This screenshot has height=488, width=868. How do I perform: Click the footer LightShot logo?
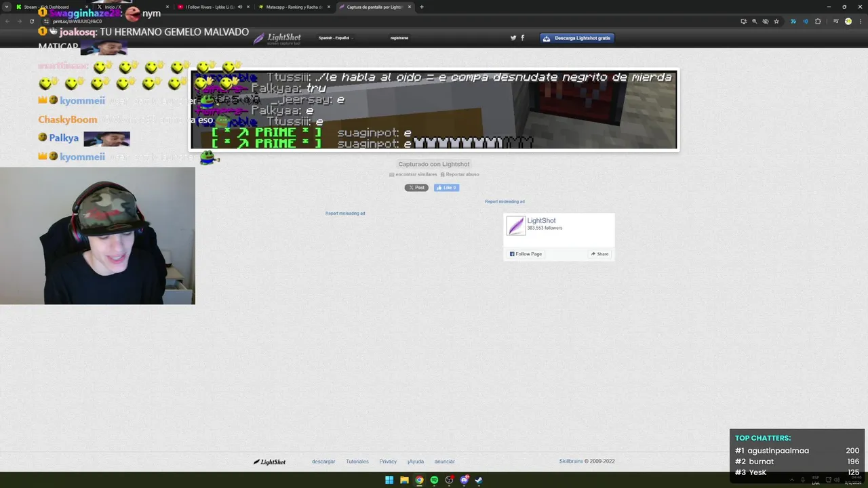click(x=269, y=462)
